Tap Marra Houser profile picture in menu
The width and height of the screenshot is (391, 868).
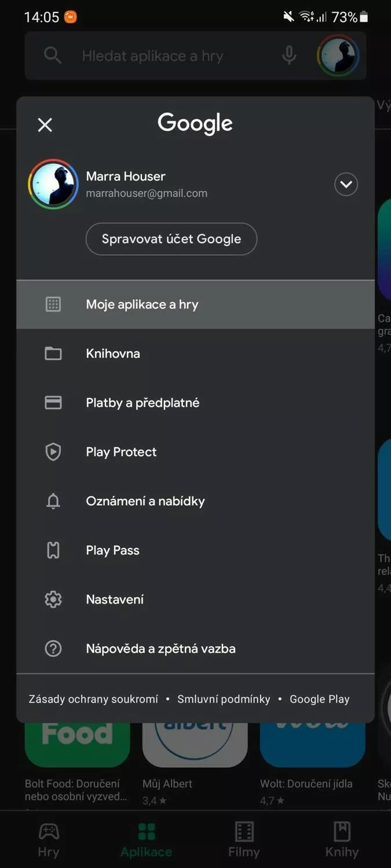pyautogui.click(x=53, y=185)
